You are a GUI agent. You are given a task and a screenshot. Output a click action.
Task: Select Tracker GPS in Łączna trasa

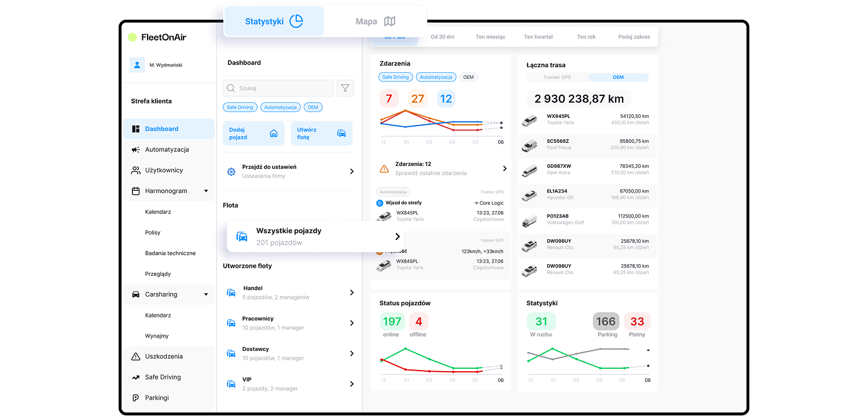tap(557, 77)
